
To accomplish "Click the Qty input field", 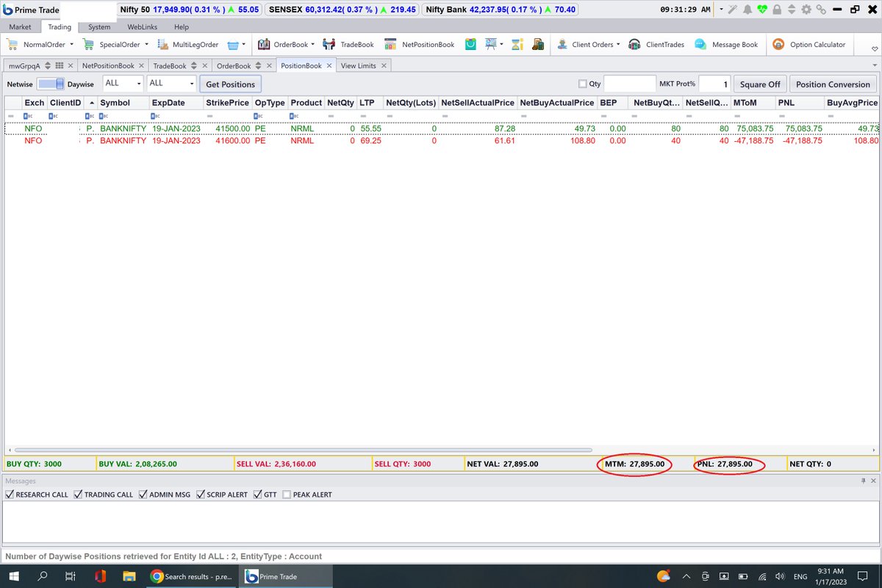I will point(630,84).
